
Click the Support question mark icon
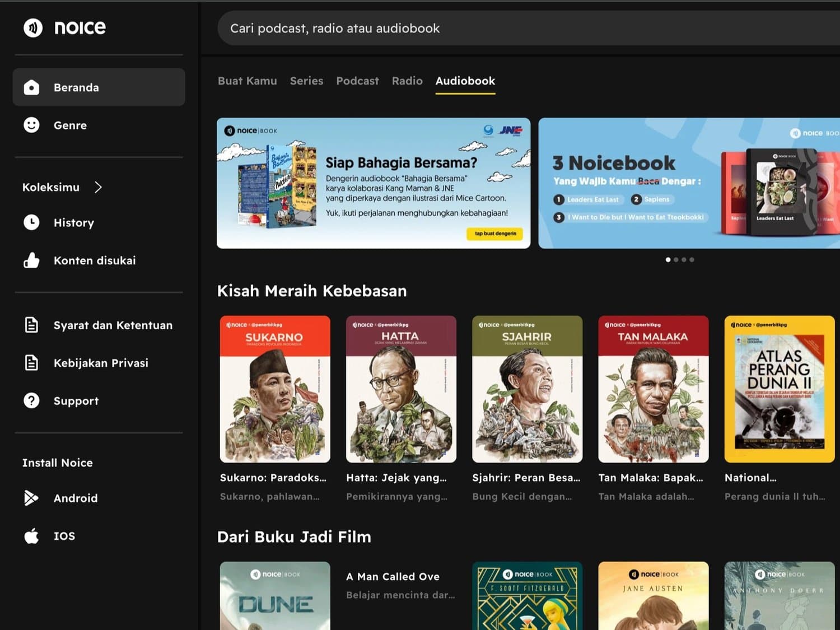pyautogui.click(x=31, y=401)
